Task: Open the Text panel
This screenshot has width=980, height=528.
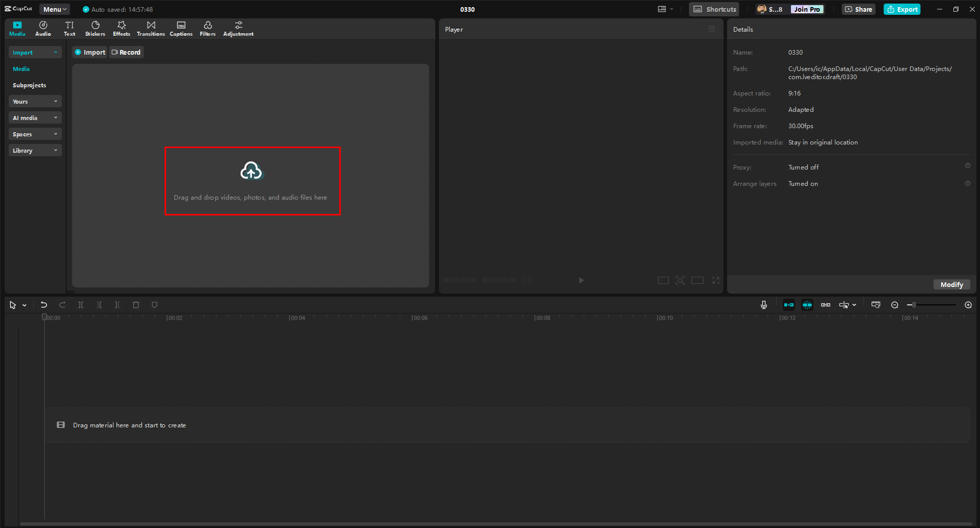Action: click(69, 29)
